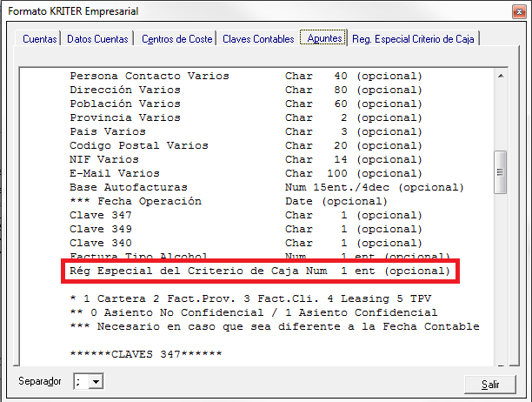Open the Datos Cuentas tab
Screen dimensions: 532x402
[97, 39]
